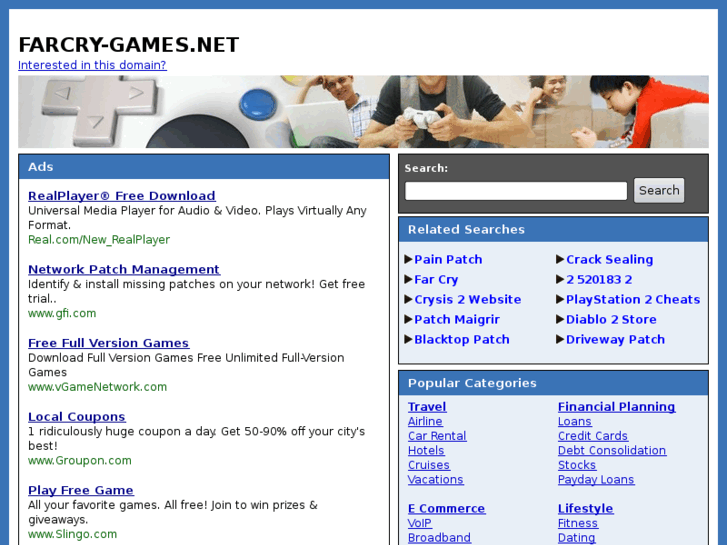Visit www.Groupon.com link
Viewport: 727px width, 545px height.
[80, 461]
